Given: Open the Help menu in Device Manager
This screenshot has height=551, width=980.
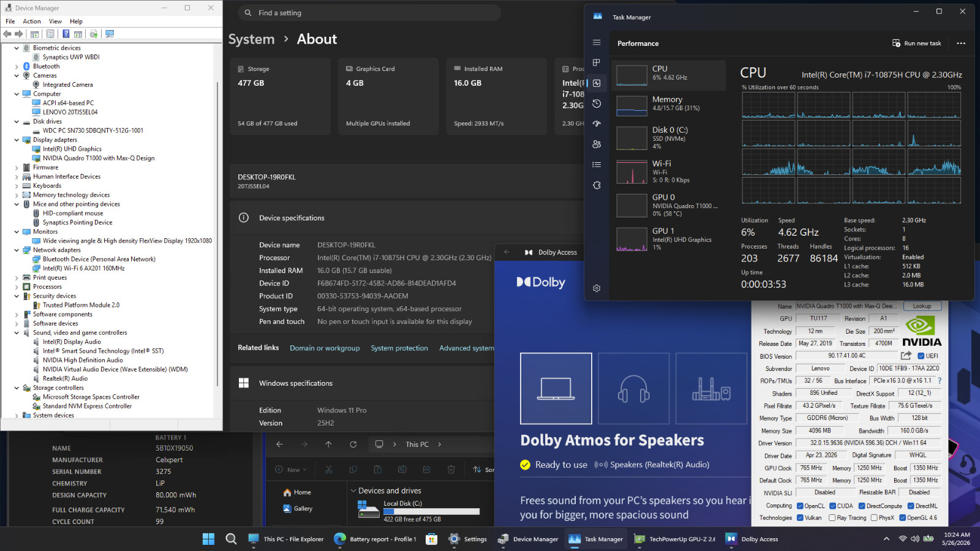Looking at the screenshot, I should pos(76,21).
